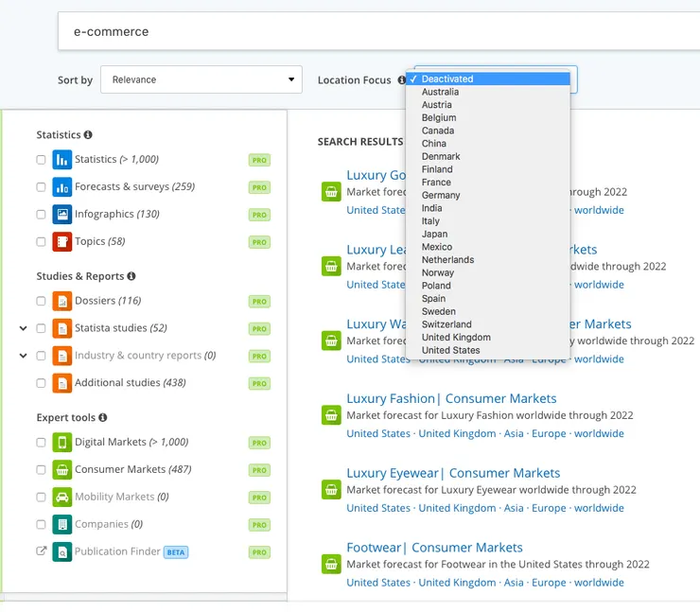Click the Companies building icon
Image resolution: width=700 pixels, height=612 pixels.
pyautogui.click(x=62, y=524)
